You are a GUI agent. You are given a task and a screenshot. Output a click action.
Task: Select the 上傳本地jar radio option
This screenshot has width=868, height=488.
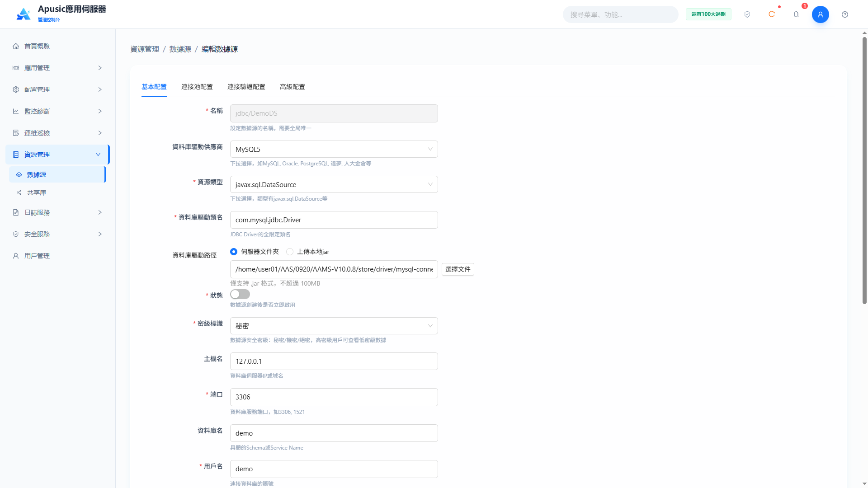[290, 252]
